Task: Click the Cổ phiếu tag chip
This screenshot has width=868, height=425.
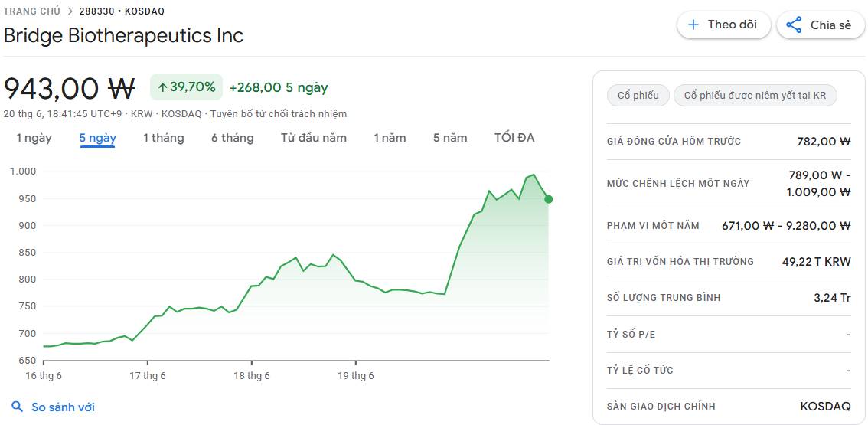Action: [x=638, y=95]
